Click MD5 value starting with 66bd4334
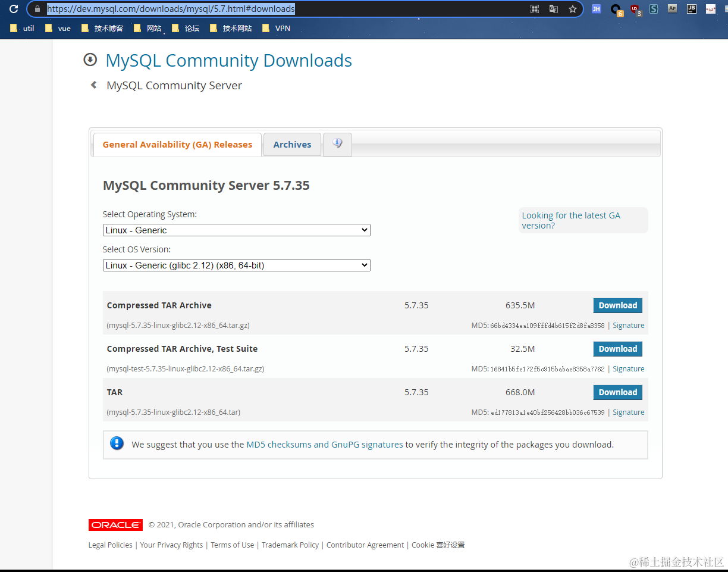 pos(547,326)
